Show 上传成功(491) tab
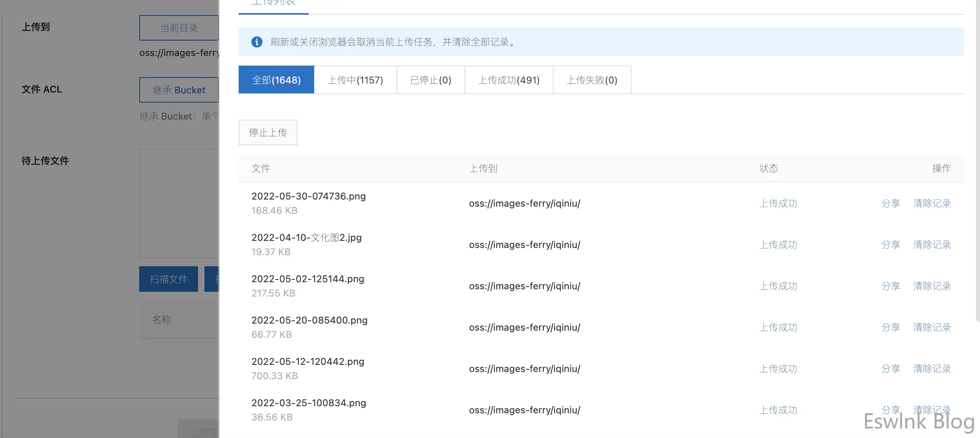The width and height of the screenshot is (980, 438). pos(509,80)
